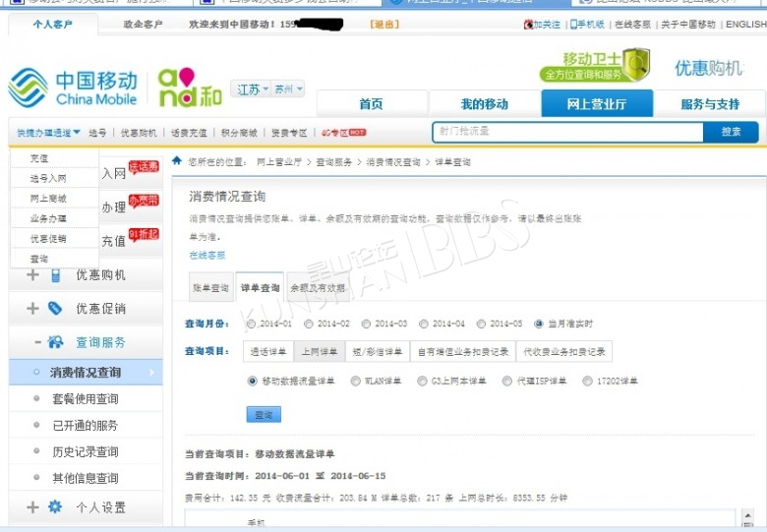767x532 pixels.
Task: Click the home icon in the breadcrumb
Action: click(x=177, y=161)
